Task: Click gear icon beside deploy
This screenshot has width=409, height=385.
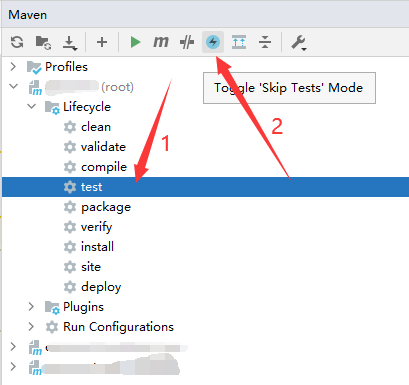Action: [x=70, y=287]
